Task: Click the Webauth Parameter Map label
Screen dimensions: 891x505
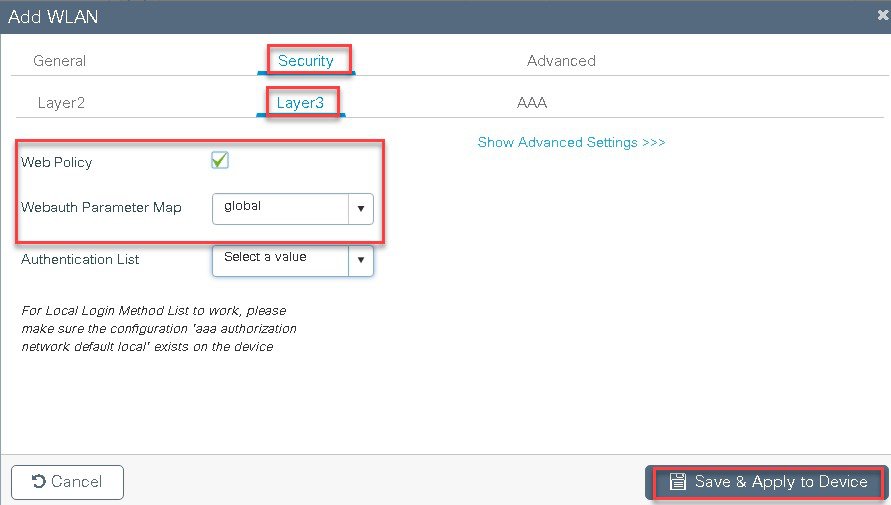Action: (101, 207)
